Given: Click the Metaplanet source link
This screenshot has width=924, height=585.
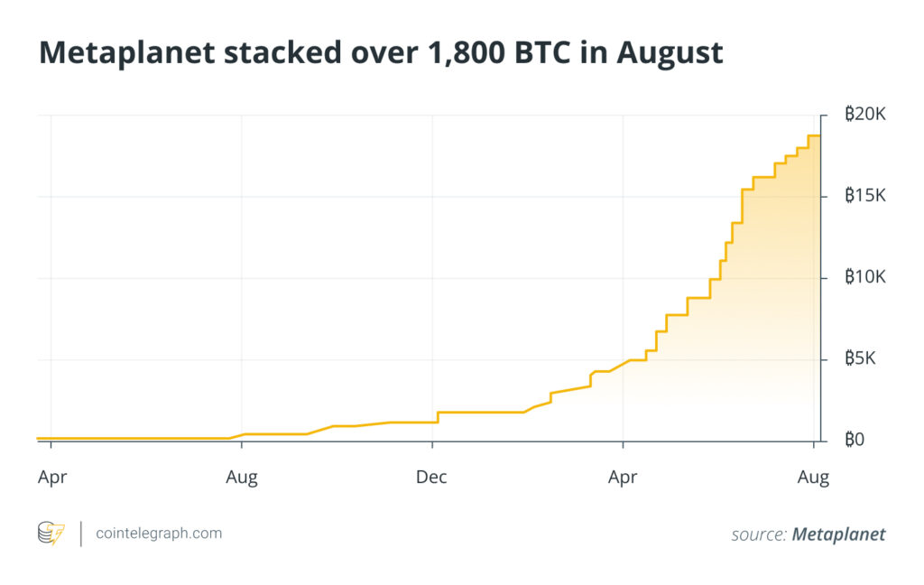Looking at the screenshot, I should tap(838, 534).
